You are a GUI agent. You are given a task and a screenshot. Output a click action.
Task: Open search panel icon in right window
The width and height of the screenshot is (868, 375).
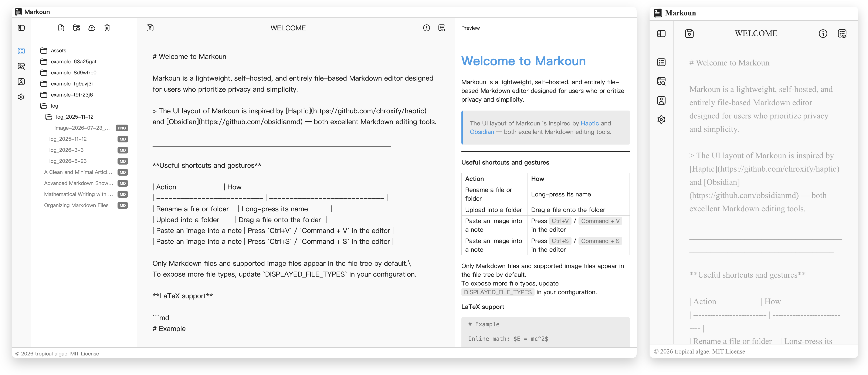661,81
